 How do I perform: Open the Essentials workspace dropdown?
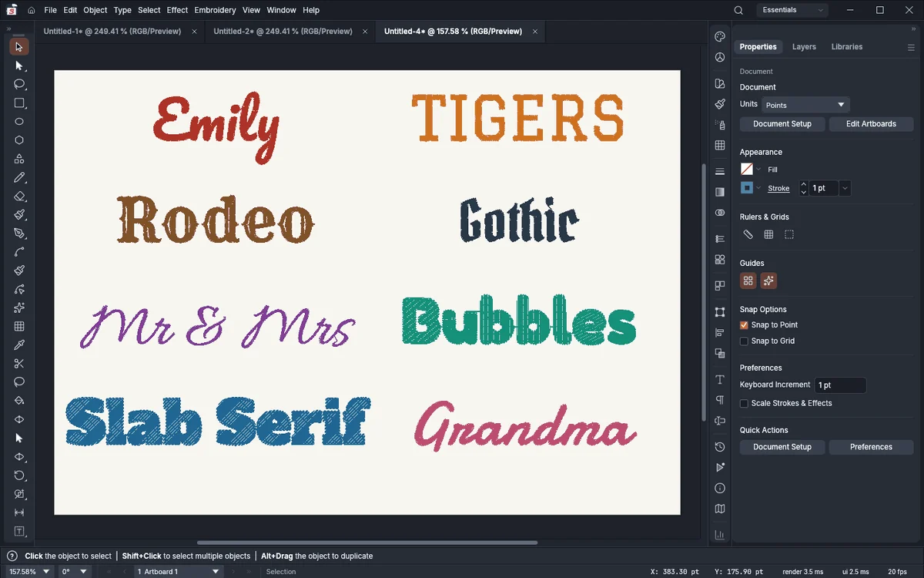coord(792,10)
